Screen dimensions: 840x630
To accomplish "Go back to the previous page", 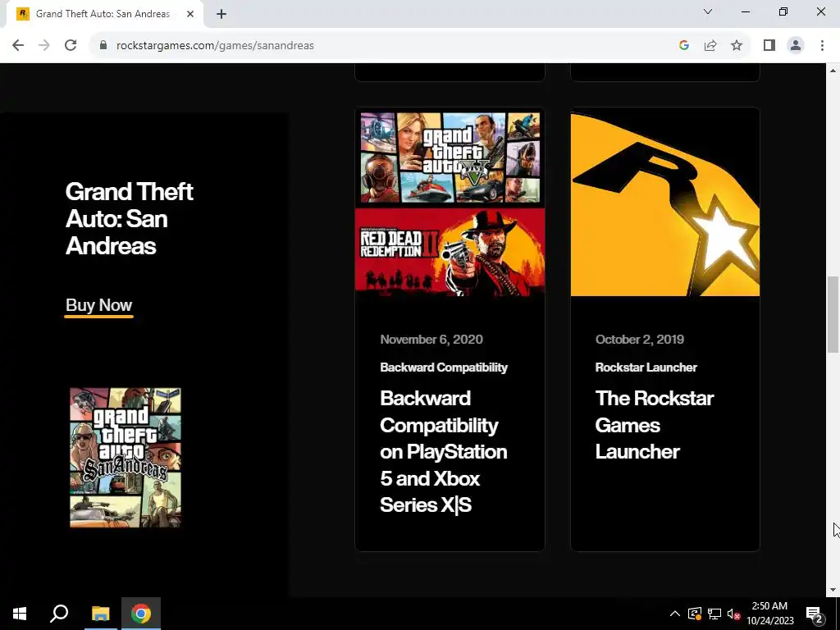I will click(x=18, y=46).
